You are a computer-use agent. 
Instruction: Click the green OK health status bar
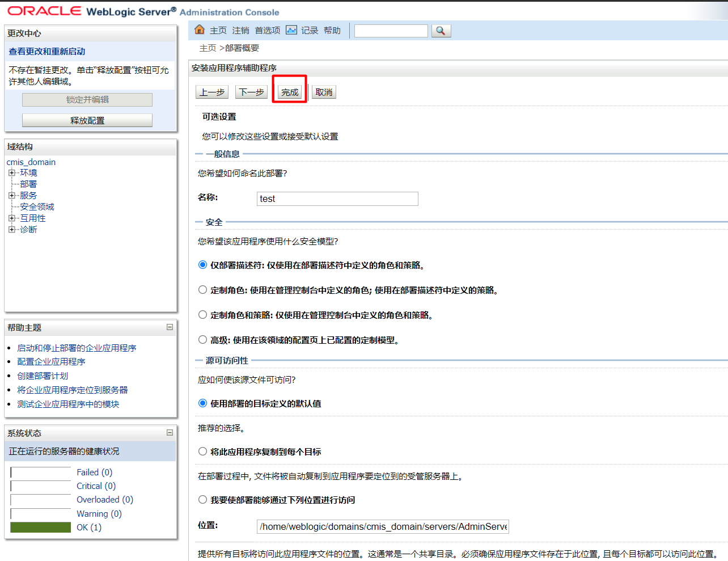point(40,528)
